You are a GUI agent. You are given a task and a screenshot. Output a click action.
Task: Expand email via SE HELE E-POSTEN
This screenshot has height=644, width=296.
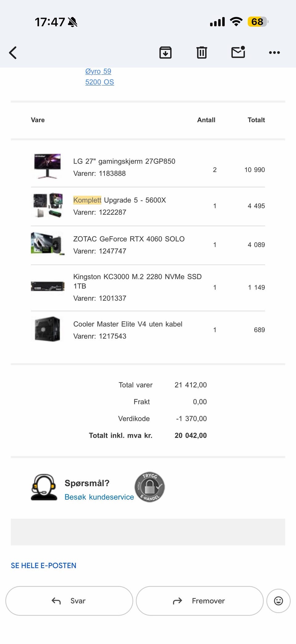tap(43, 566)
